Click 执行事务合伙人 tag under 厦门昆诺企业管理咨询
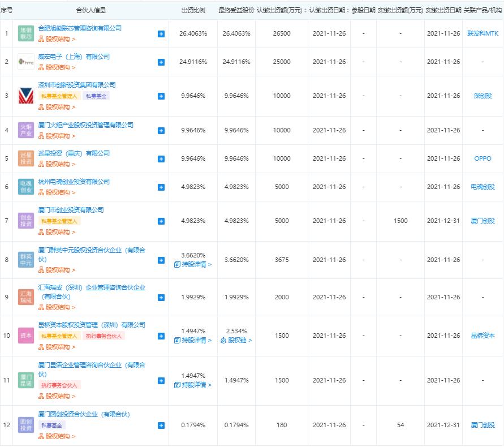Screen dimensions: 504x447 pos(59,385)
